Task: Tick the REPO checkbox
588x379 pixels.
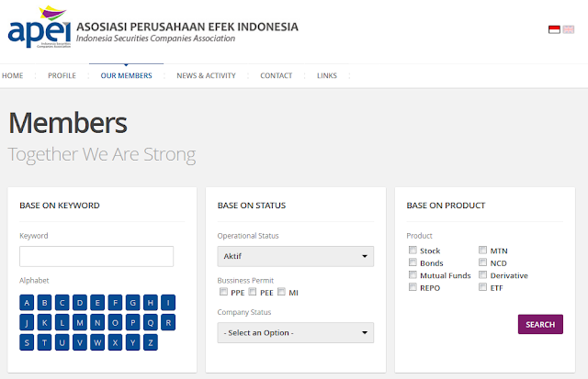Action: 413,287
